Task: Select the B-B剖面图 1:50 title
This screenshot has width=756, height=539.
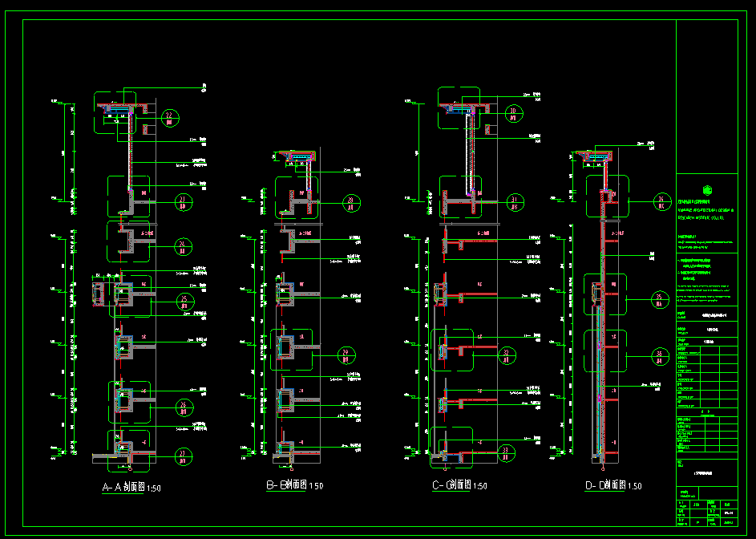Action: [294, 485]
